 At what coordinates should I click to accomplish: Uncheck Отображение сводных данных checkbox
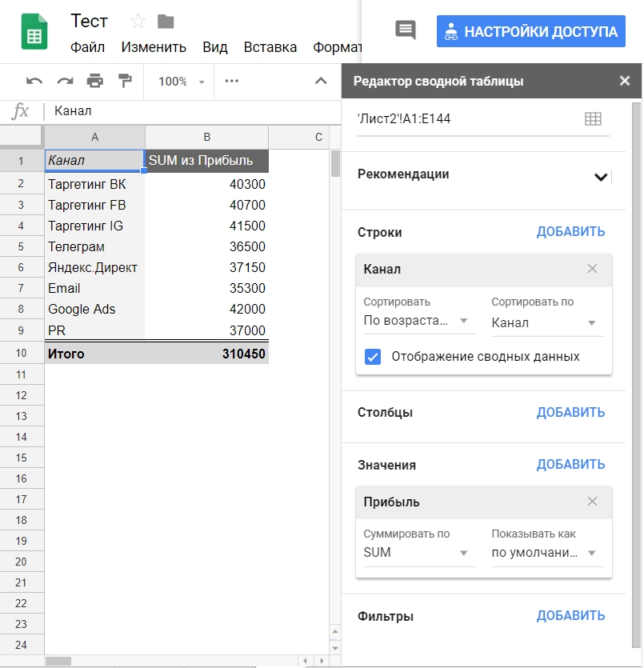tap(373, 357)
